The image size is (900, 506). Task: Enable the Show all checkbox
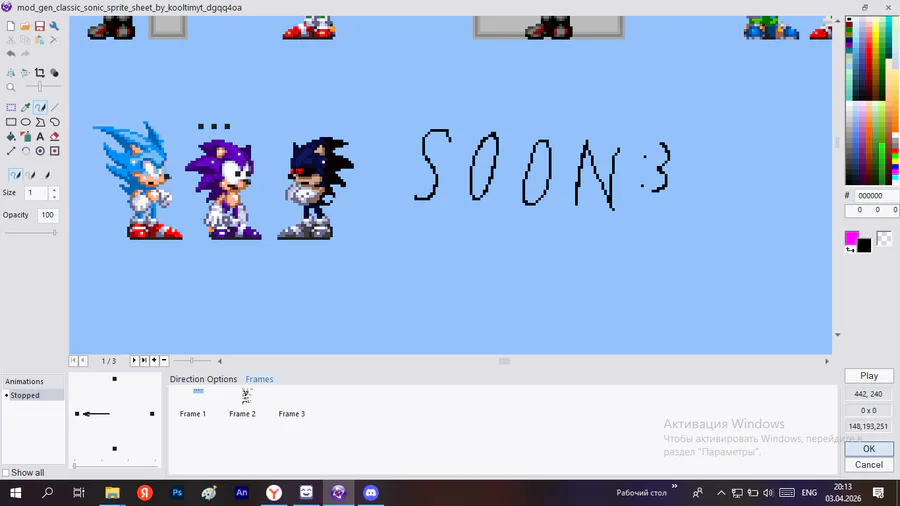(6, 473)
